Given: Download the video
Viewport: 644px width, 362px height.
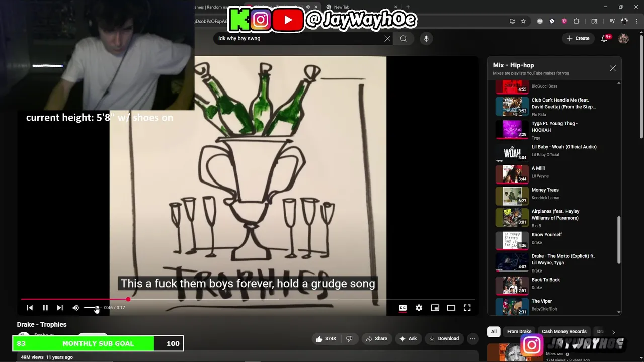Looking at the screenshot, I should pos(443,339).
